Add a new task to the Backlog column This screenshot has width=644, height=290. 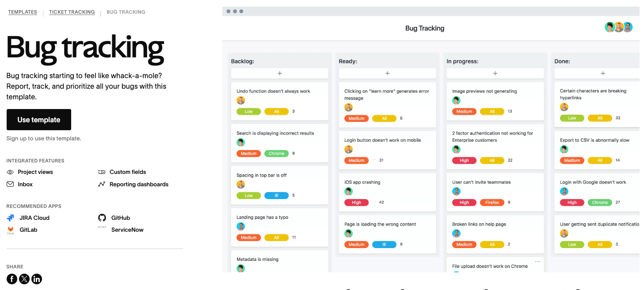point(279,73)
